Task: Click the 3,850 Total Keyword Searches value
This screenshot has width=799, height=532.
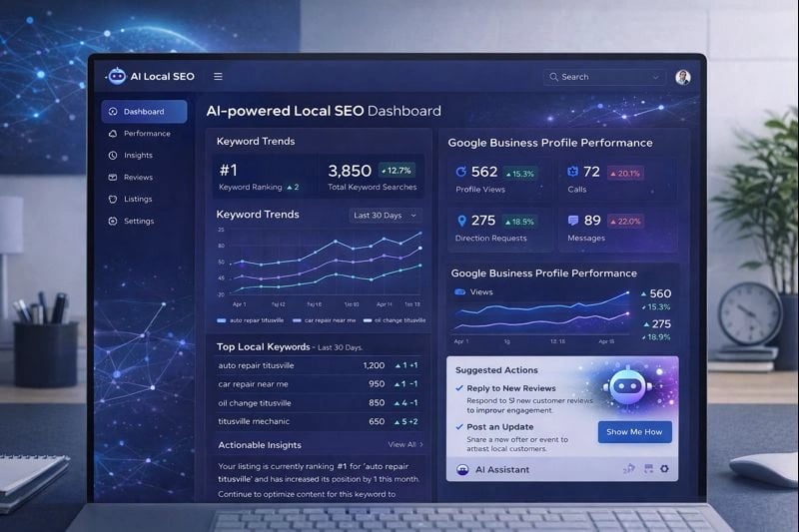Action: point(350,171)
